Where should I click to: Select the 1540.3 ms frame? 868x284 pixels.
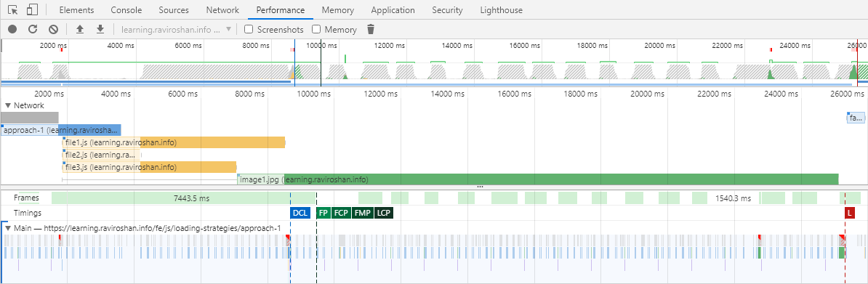[733, 198]
